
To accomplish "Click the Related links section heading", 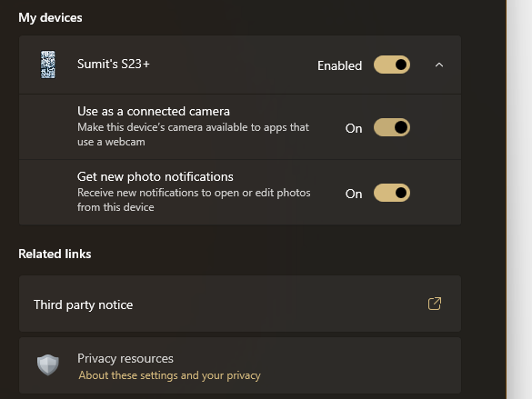I will click(55, 254).
